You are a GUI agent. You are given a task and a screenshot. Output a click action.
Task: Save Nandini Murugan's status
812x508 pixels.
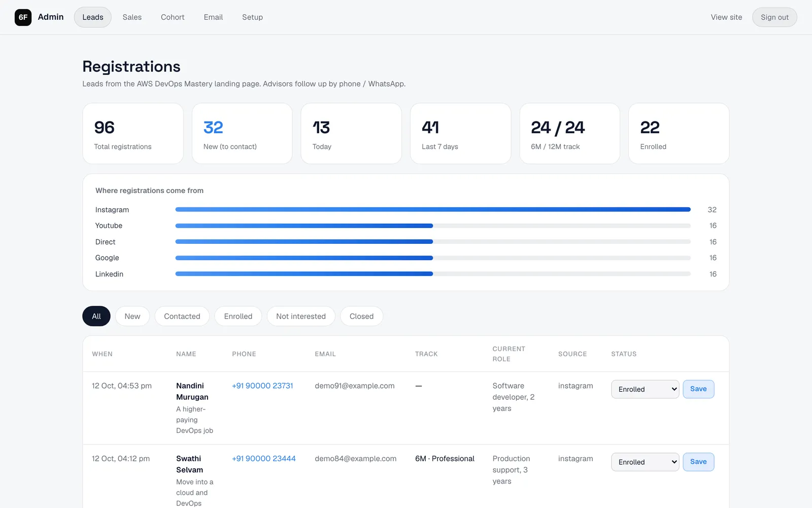coord(698,389)
